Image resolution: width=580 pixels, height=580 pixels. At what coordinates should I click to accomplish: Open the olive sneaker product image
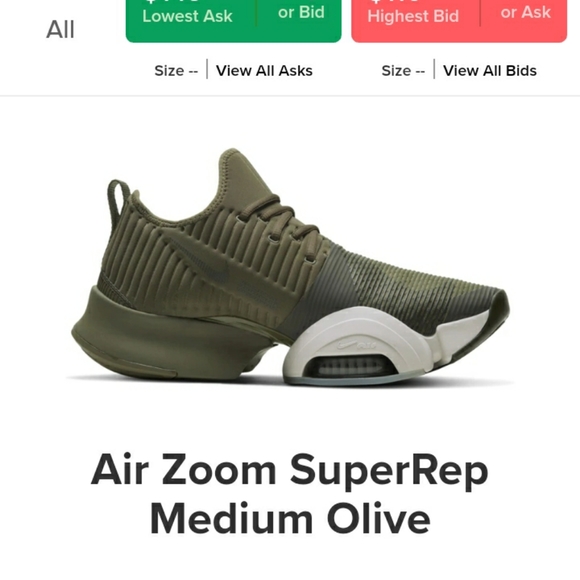point(290,267)
